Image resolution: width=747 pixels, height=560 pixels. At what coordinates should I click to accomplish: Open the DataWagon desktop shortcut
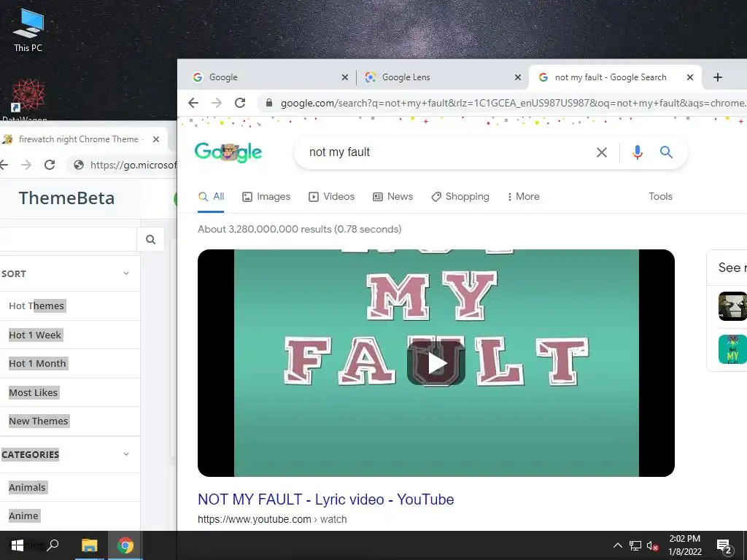pyautogui.click(x=28, y=99)
